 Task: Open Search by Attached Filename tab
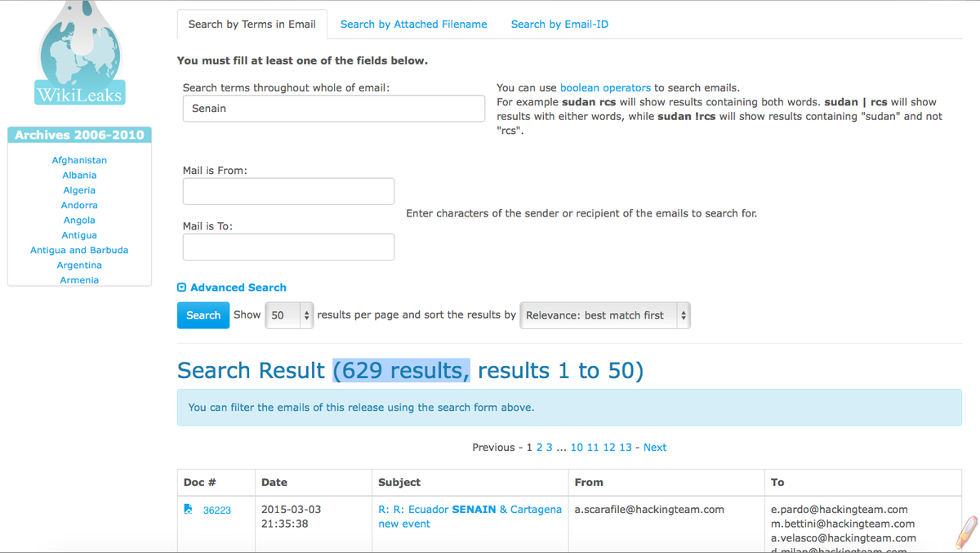(413, 25)
